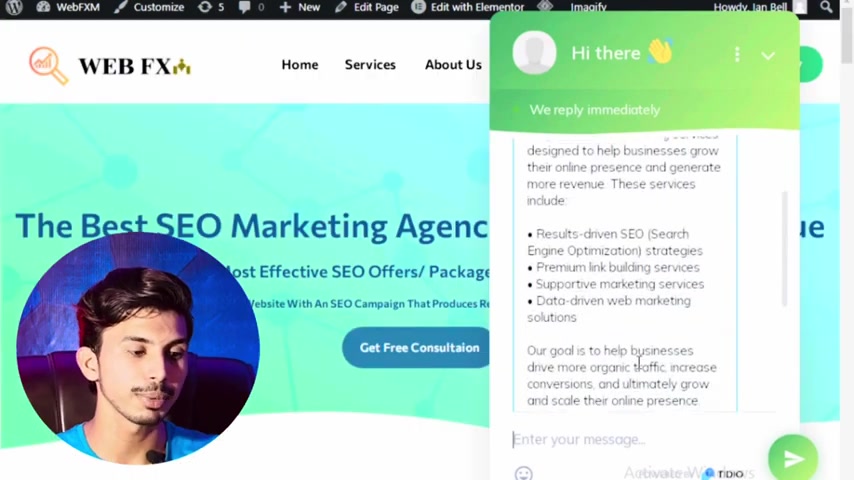Click the chat conversation scrollbar
Image resolution: width=854 pixels, height=480 pixels.
pyautogui.click(x=785, y=249)
